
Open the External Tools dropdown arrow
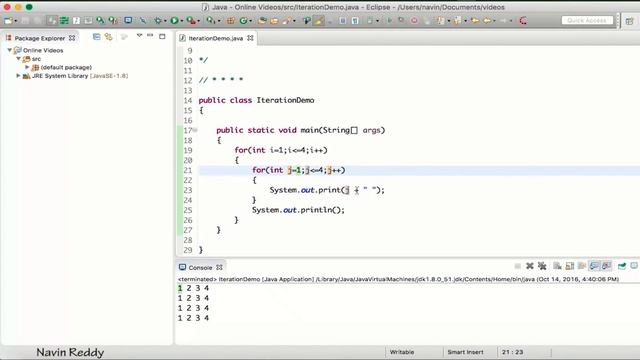pyautogui.click(x=198, y=21)
